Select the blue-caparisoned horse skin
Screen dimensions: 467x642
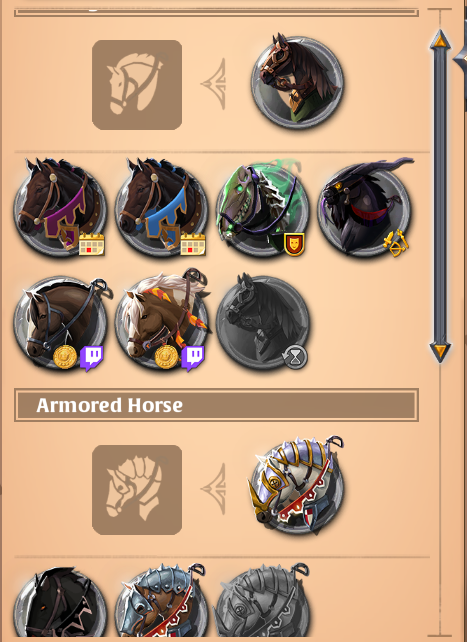(161, 208)
